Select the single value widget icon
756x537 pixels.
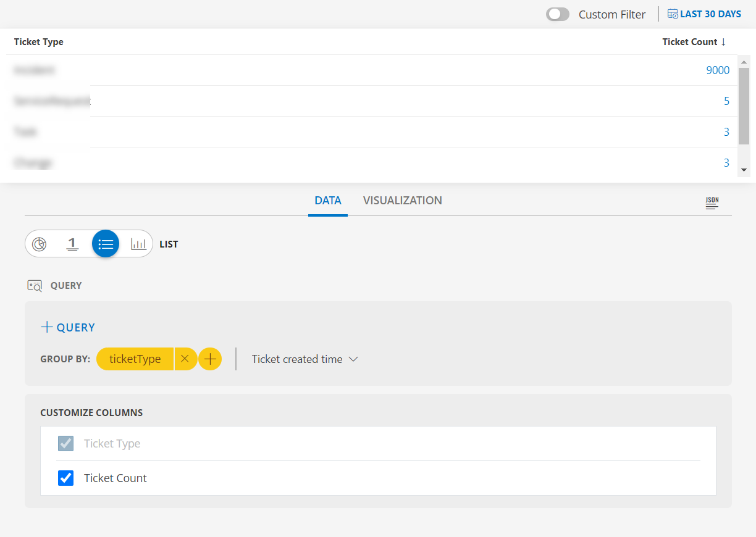point(72,243)
